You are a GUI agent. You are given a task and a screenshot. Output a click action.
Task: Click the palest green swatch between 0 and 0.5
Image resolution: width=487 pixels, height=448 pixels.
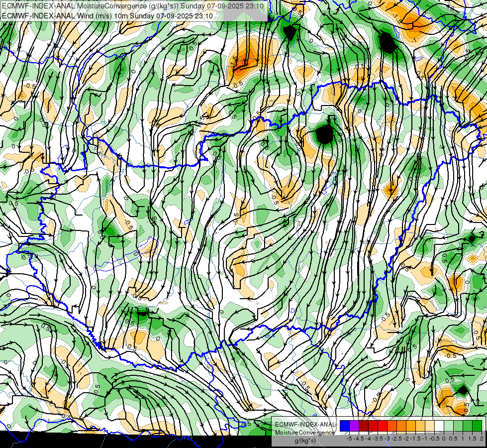click(x=449, y=426)
